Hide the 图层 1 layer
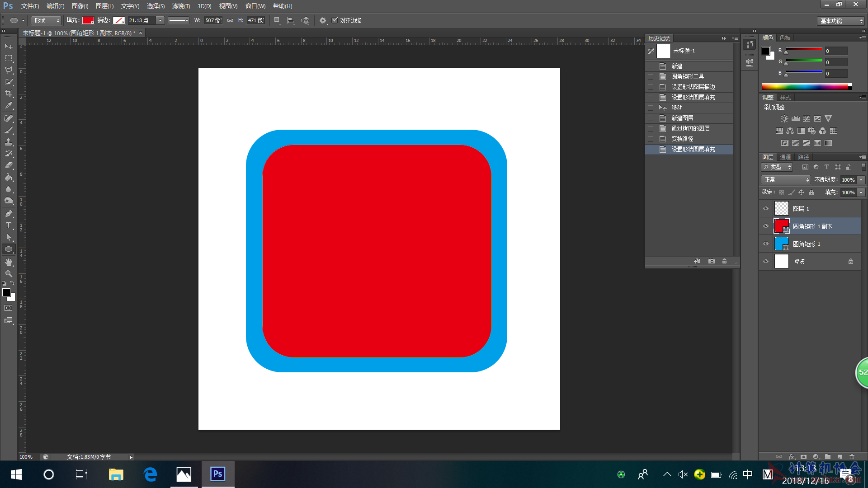868x488 pixels. (x=766, y=209)
